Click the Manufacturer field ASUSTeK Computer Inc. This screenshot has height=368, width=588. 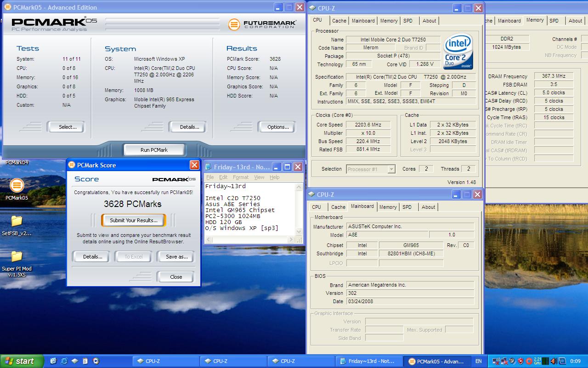pyautogui.click(x=410, y=226)
